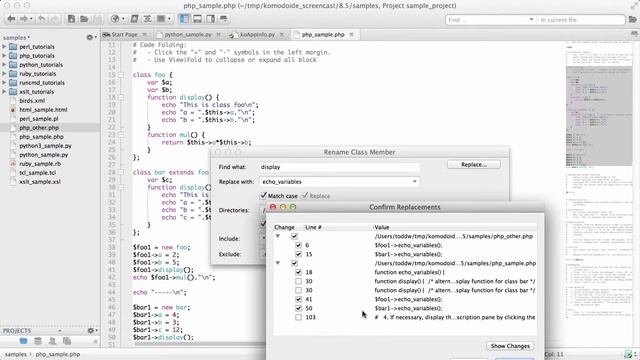Viewport: 640px width, 360px height.
Task: Select the database icon in sidebar footer
Action: pyautogui.click(x=38, y=341)
